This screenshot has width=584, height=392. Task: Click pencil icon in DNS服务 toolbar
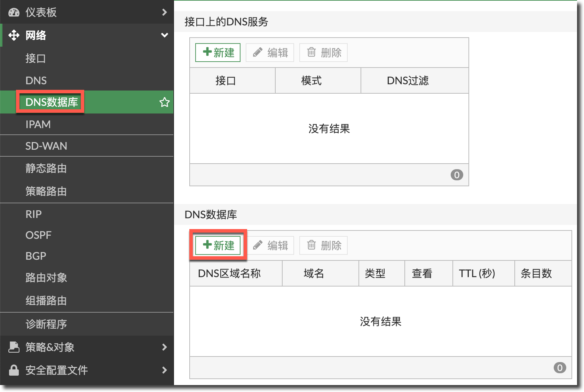click(x=258, y=53)
